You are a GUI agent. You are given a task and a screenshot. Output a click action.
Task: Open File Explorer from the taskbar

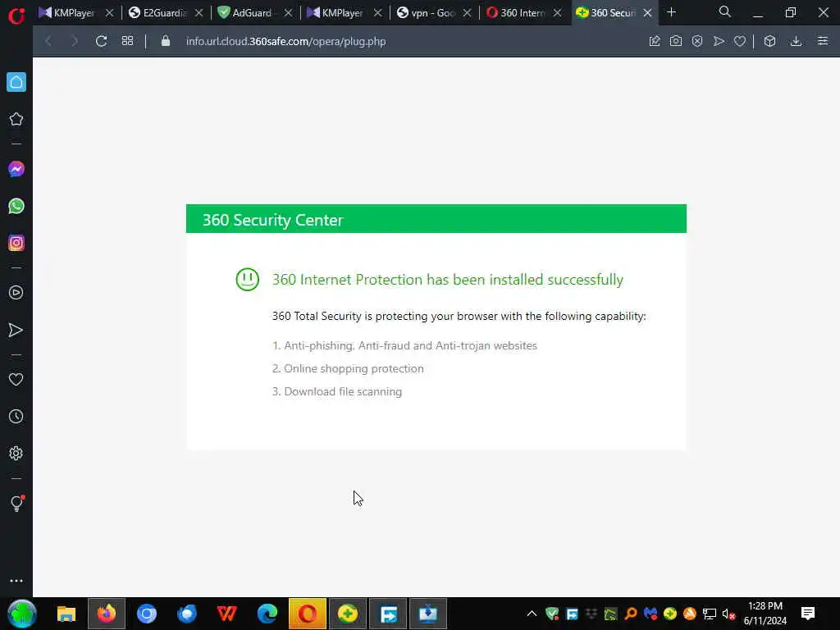coord(66,614)
